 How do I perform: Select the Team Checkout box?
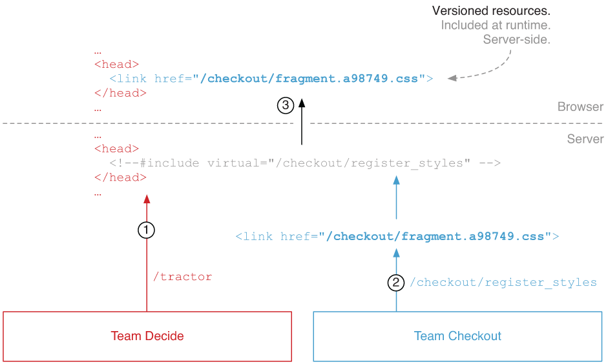[x=457, y=336]
